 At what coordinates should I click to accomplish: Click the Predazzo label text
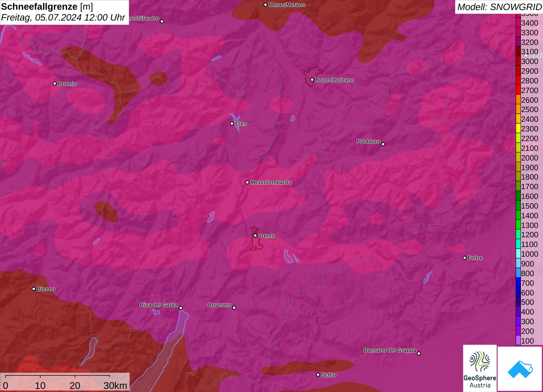[368, 141]
